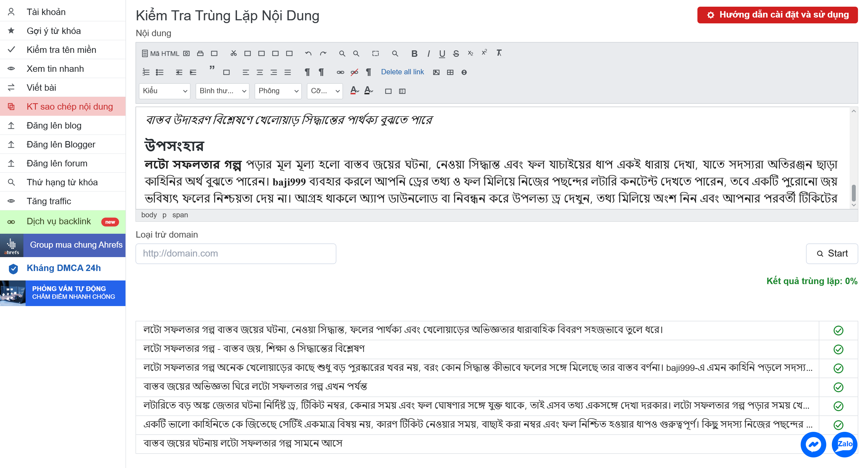Toggle bold formatting
Image resolution: width=868 pixels, height=468 pixels.
[414, 53]
